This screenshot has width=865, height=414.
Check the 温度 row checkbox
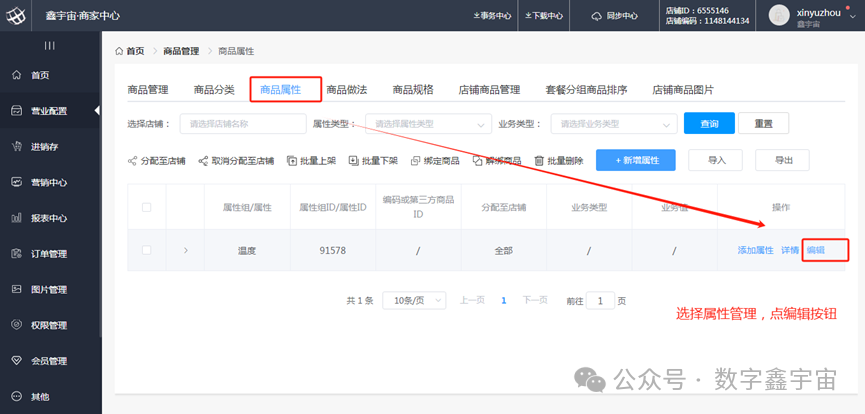(x=146, y=250)
